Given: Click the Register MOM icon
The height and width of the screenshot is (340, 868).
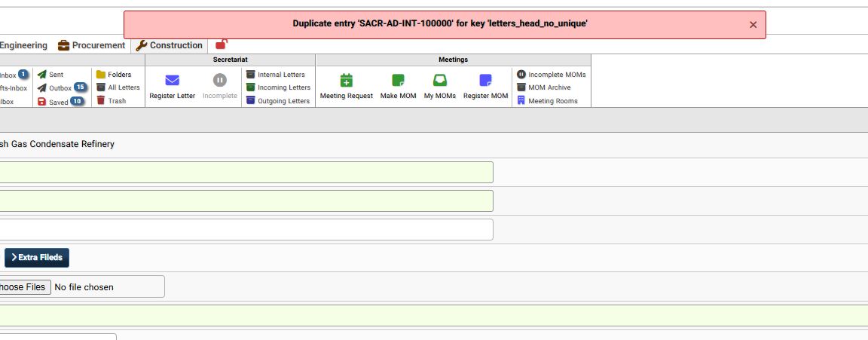Looking at the screenshot, I should [x=485, y=81].
